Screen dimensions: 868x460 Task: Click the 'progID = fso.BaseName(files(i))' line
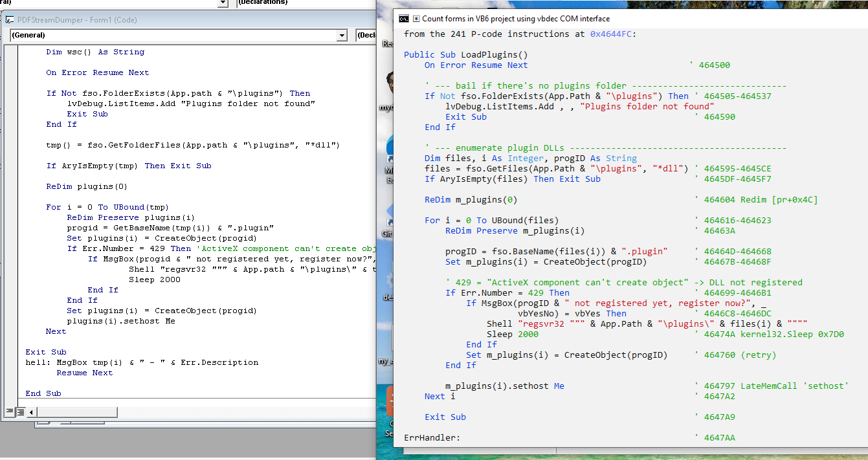coord(557,251)
